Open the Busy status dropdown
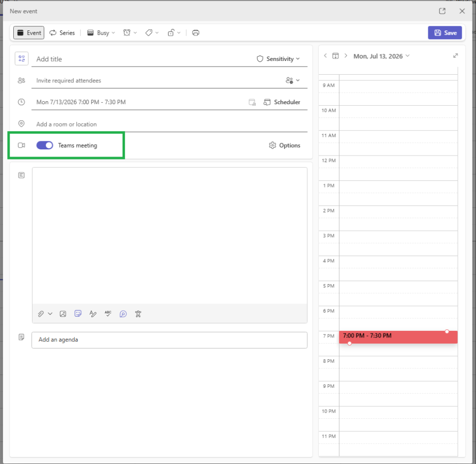 (101, 33)
